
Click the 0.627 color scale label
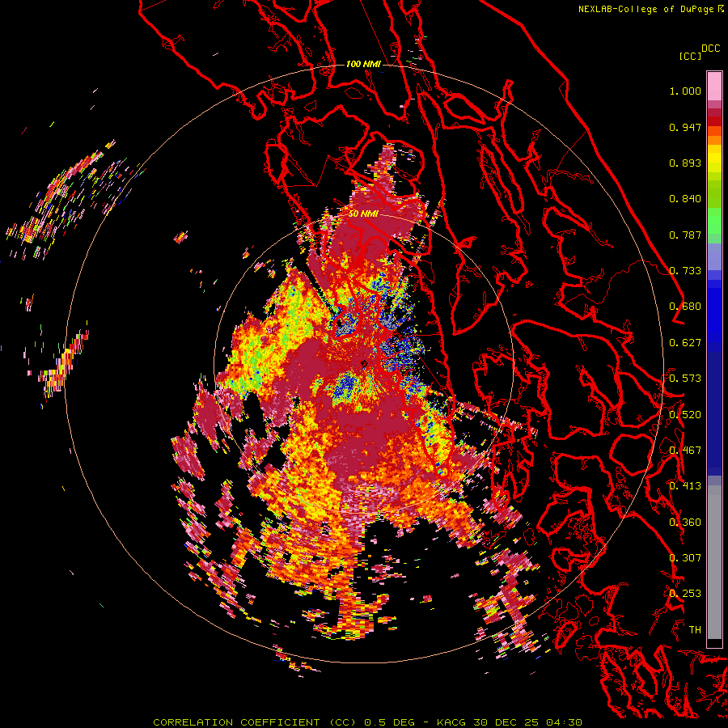pyautogui.click(x=685, y=343)
